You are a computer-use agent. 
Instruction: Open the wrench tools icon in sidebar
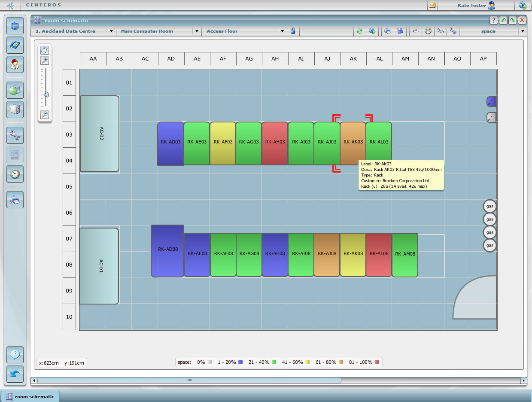(x=15, y=135)
